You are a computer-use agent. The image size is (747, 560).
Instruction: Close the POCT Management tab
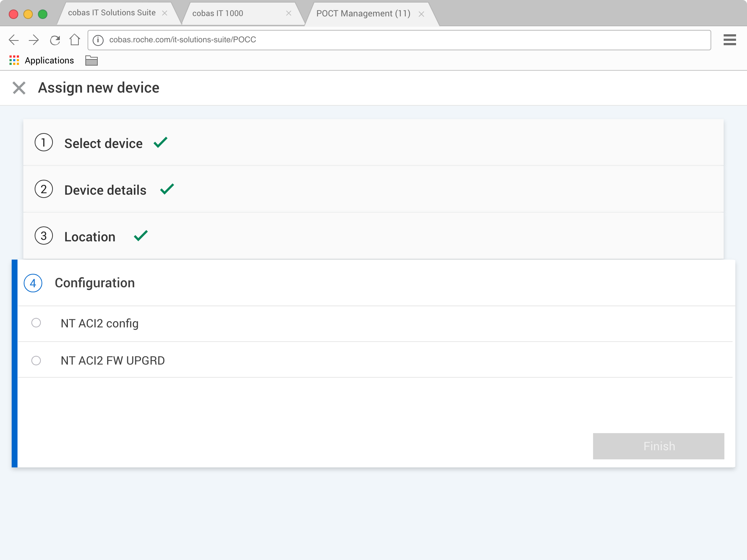pyautogui.click(x=421, y=14)
